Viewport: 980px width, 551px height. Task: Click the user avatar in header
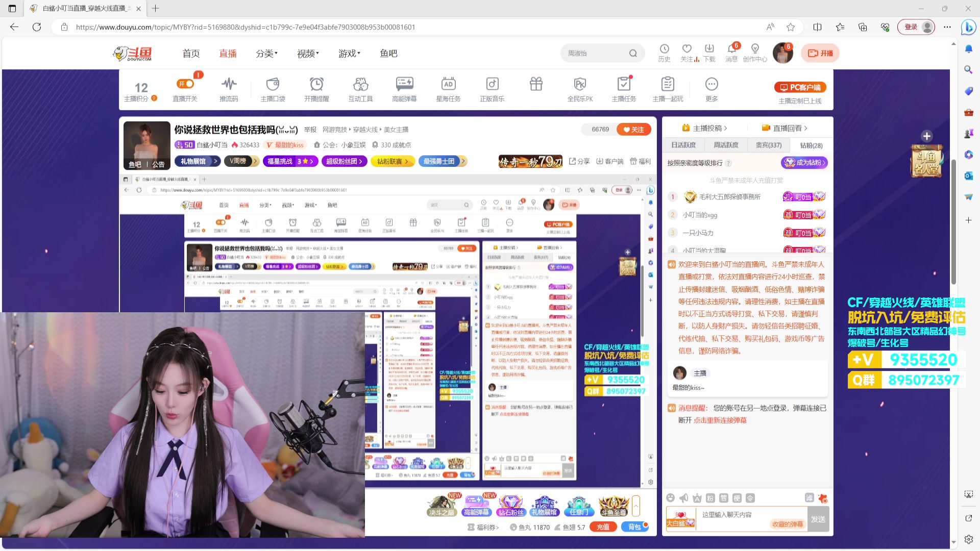point(782,53)
